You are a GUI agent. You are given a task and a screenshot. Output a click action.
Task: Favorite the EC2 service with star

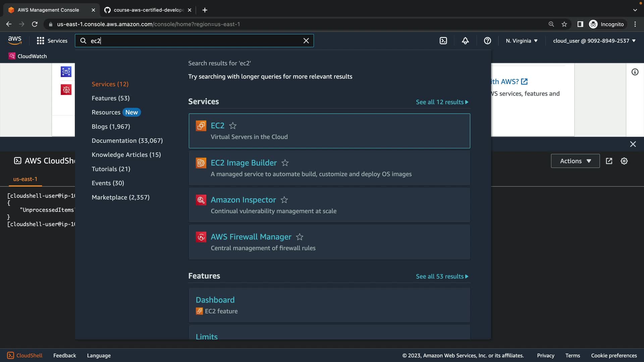pos(233,126)
